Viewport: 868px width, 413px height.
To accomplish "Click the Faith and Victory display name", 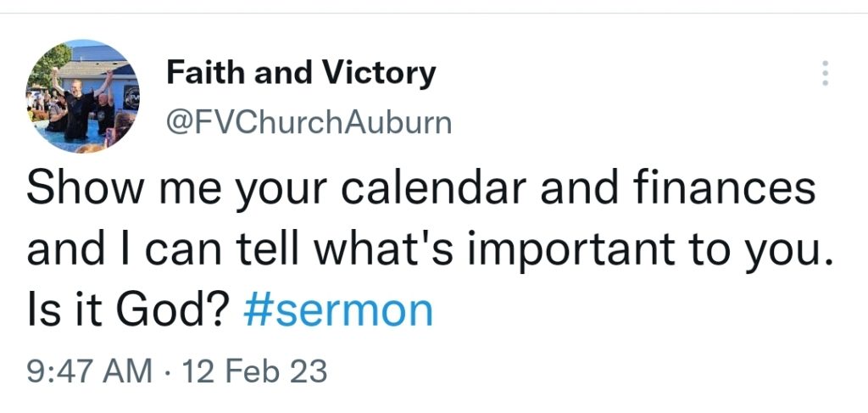I will click(301, 74).
